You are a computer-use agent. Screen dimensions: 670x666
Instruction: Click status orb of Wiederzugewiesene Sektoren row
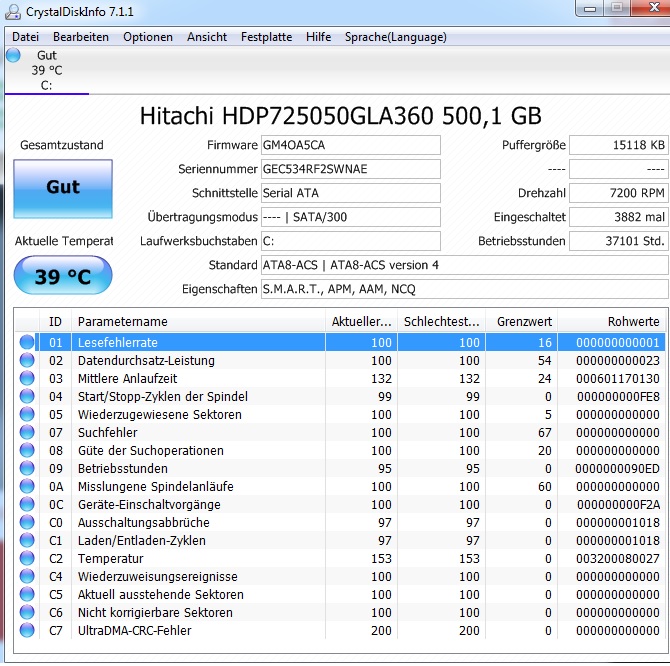click(27, 414)
